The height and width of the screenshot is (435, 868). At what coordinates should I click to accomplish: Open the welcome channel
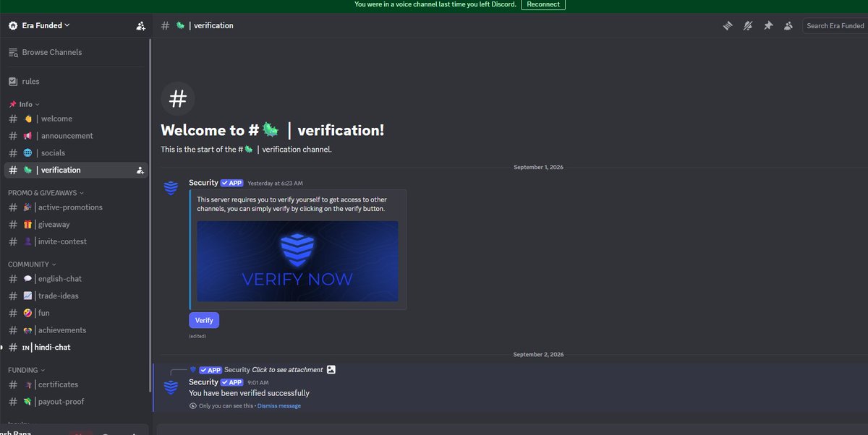[x=76, y=119]
